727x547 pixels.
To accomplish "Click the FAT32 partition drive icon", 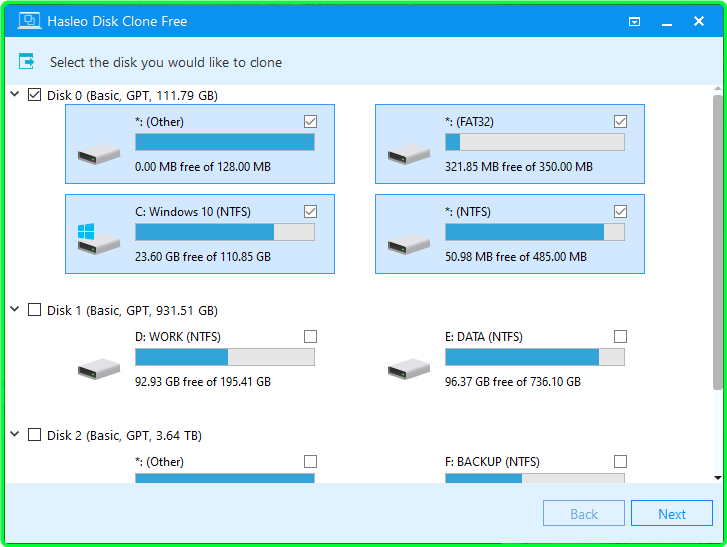I will coord(408,153).
